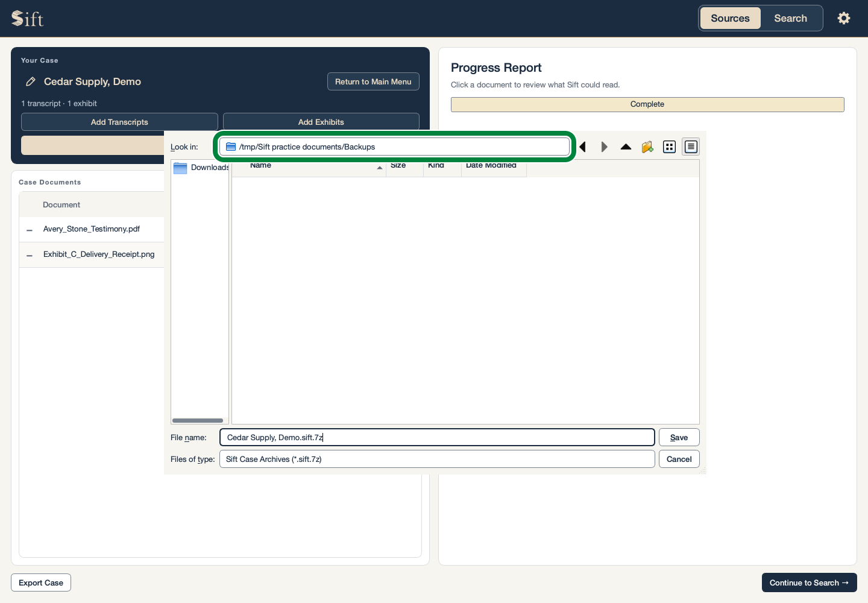Go forward in file dialog history
This screenshot has width=868, height=603.
[x=604, y=147]
